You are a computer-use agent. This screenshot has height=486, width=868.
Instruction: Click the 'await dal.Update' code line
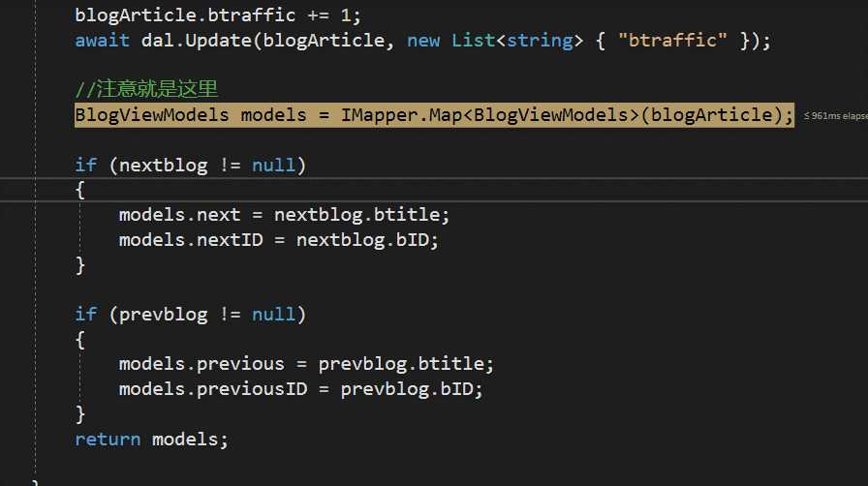[422, 41]
